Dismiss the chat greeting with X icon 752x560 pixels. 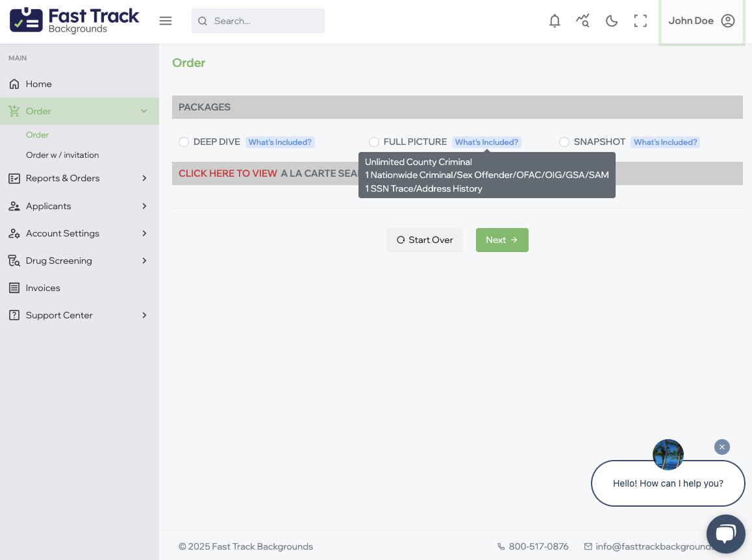721,447
